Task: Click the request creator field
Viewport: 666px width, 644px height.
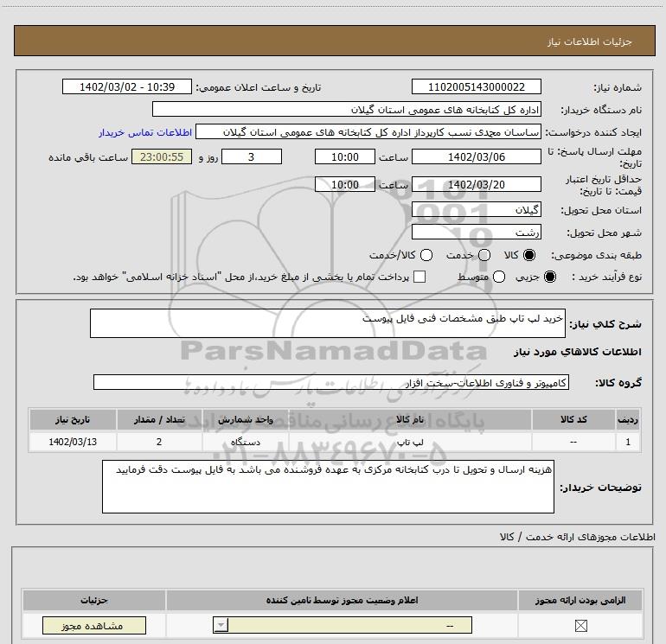Action: point(368,132)
